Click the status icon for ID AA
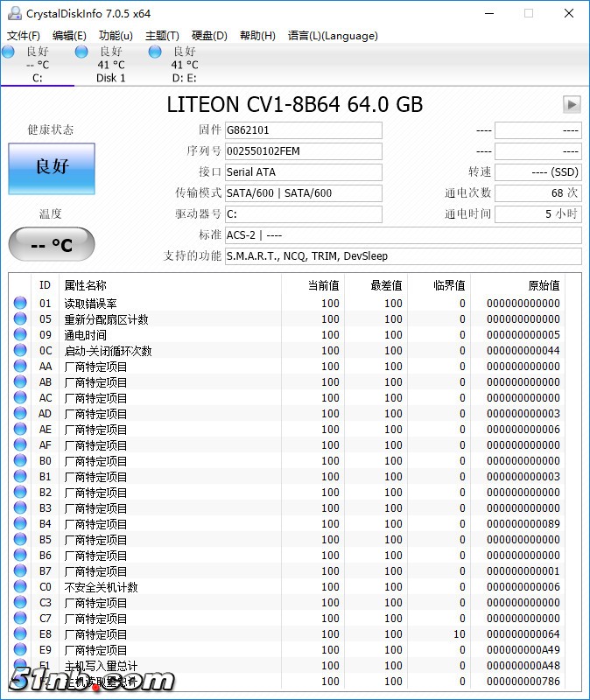This screenshot has height=700, width=590. [x=20, y=366]
